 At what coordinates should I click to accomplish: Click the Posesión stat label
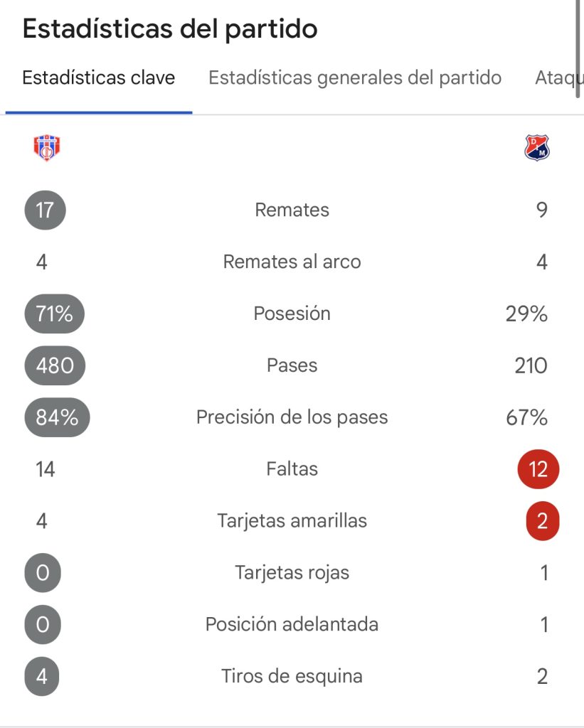coord(292,314)
